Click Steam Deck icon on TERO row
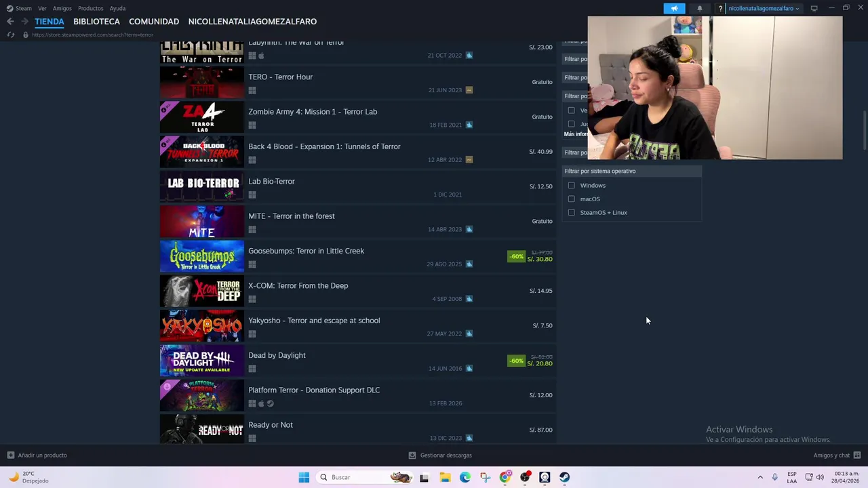This screenshot has width=868, height=488. click(x=469, y=90)
